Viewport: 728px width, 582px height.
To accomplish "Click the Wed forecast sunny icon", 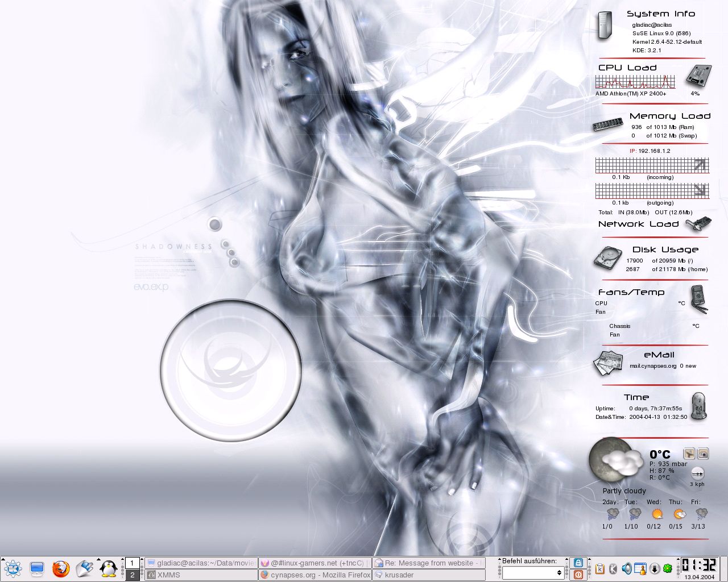I will click(x=657, y=514).
